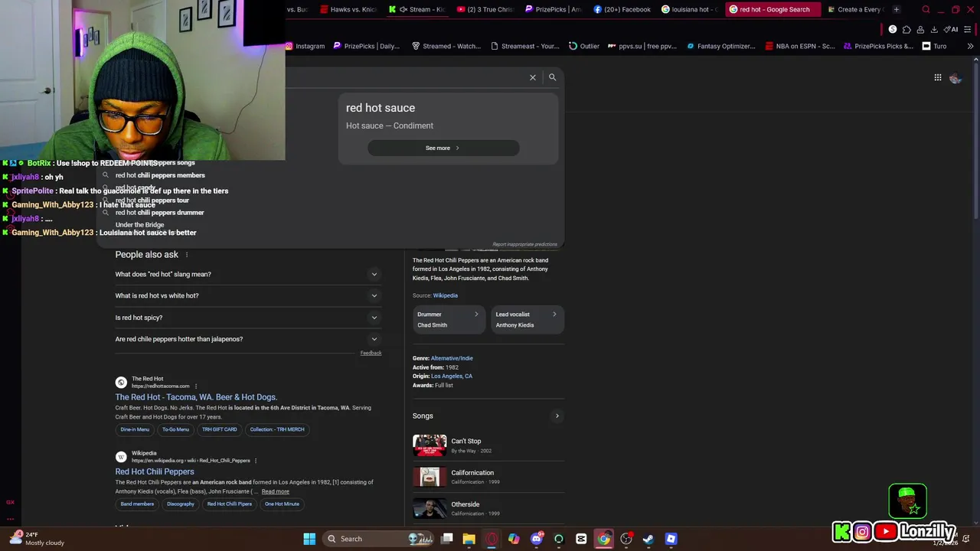This screenshot has width=980, height=551.
Task: Expand 'What is red hot vs white hot?'
Action: pos(248,295)
